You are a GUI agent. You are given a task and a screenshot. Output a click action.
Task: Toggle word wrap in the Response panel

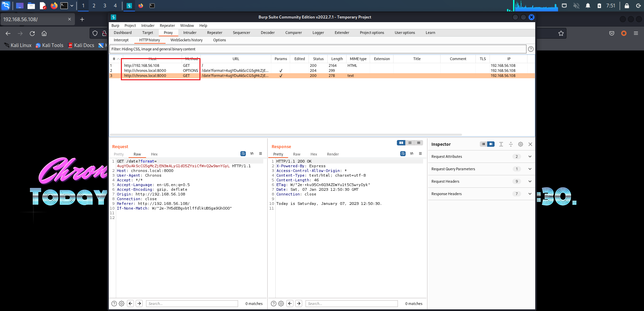click(x=403, y=153)
